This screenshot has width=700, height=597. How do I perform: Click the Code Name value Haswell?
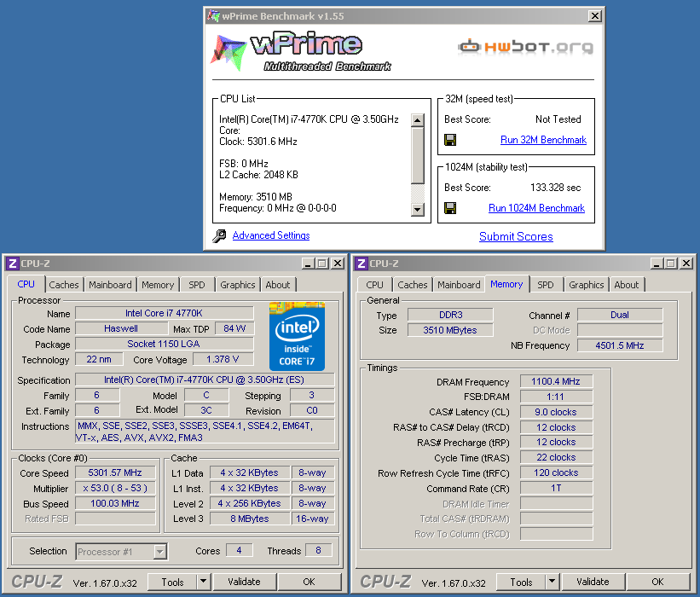[x=121, y=328]
